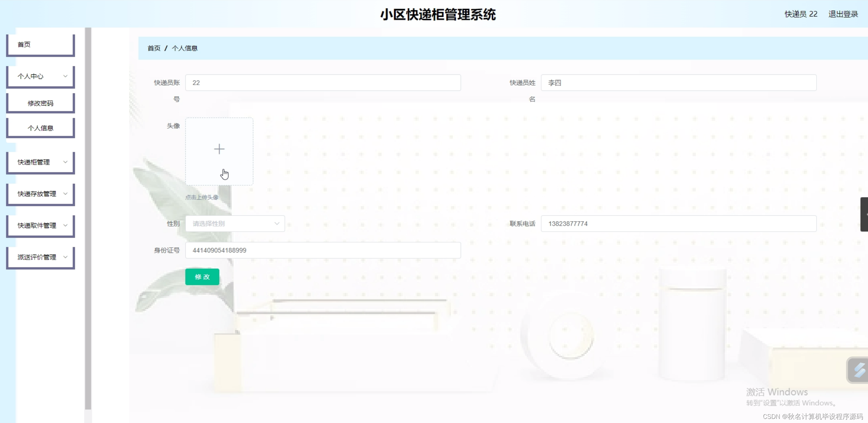
Task: Click the 联系电话 input field
Action: (678, 224)
